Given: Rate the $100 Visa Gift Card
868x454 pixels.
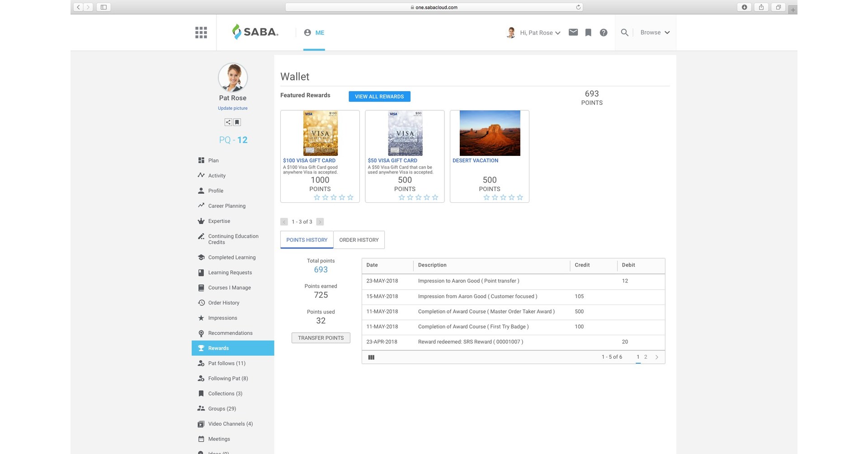Looking at the screenshot, I should click(x=334, y=197).
